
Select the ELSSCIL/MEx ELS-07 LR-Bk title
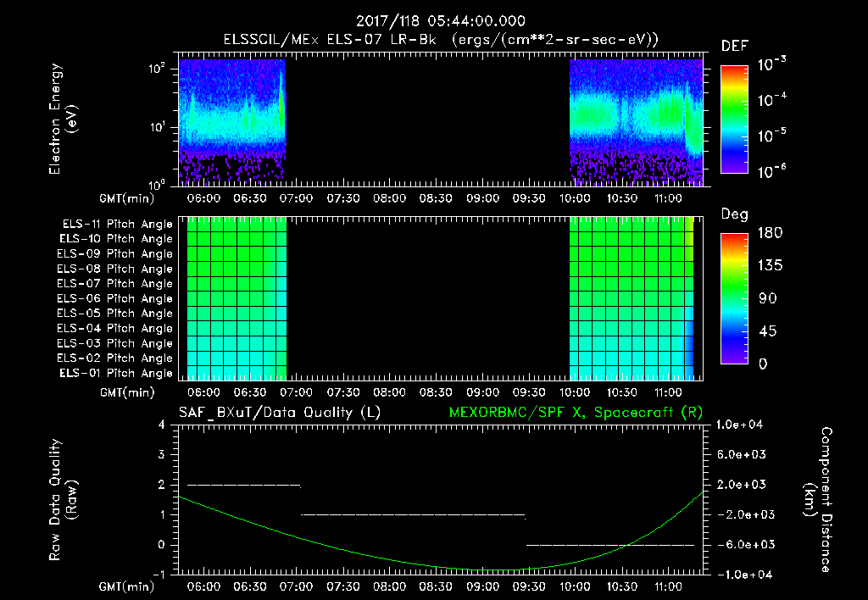click(330, 40)
